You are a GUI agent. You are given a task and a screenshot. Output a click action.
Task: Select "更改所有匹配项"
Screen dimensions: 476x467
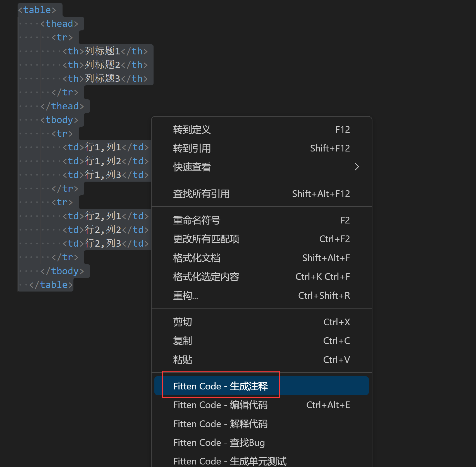tap(206, 239)
